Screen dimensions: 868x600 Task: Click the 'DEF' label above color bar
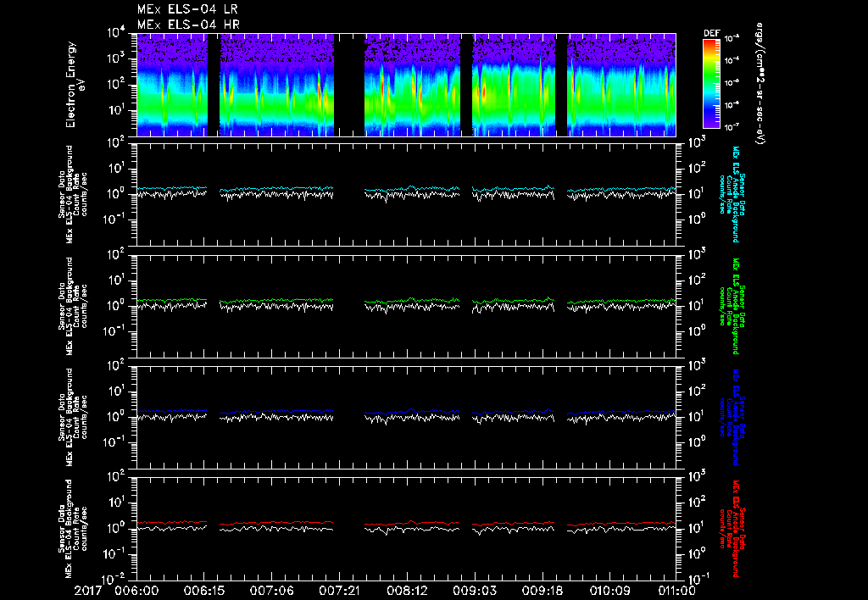tap(711, 33)
